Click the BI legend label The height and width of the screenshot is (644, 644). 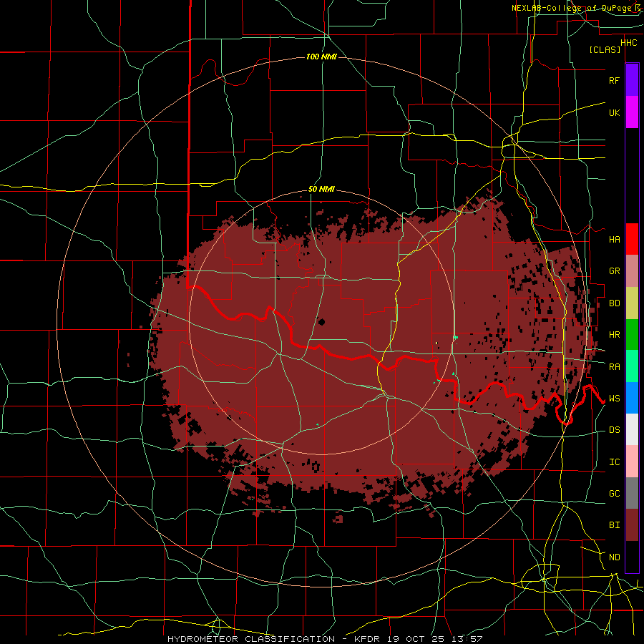[614, 525]
